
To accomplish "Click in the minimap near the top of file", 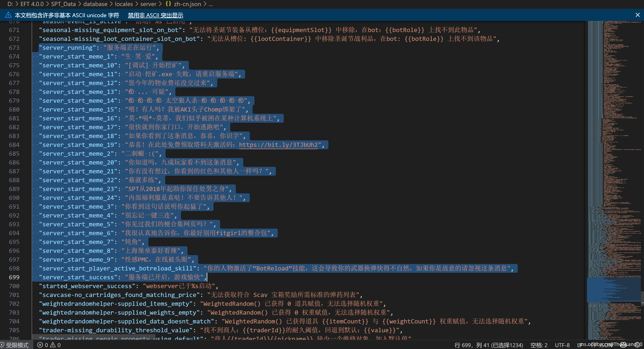I will click(614, 25).
